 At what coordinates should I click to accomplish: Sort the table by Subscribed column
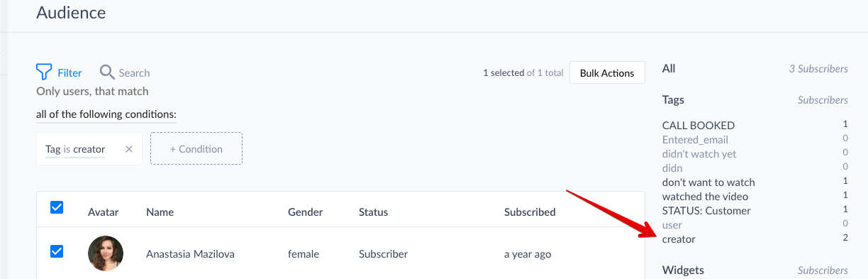click(530, 212)
